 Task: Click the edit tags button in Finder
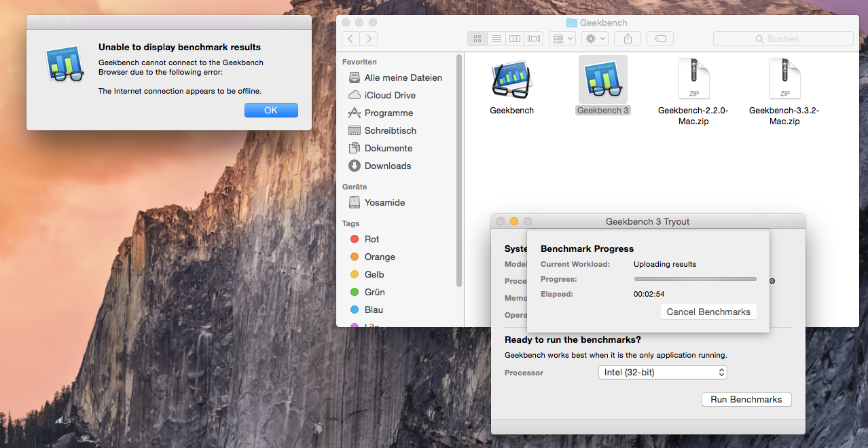660,39
